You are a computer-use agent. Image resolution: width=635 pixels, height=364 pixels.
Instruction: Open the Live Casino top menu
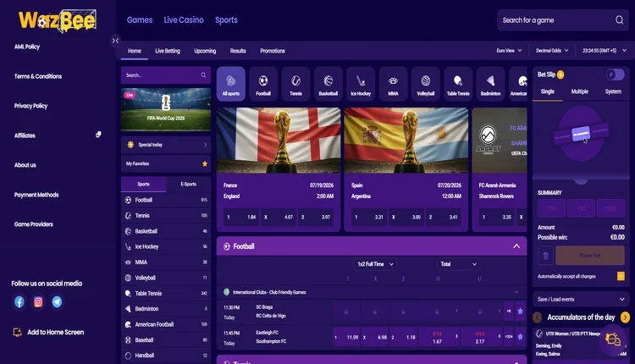coord(184,19)
